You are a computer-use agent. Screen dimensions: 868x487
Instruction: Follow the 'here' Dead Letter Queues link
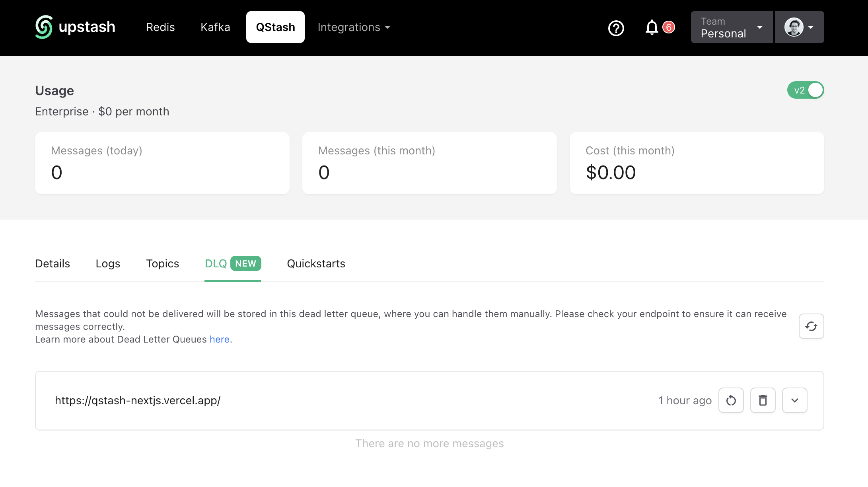(219, 339)
